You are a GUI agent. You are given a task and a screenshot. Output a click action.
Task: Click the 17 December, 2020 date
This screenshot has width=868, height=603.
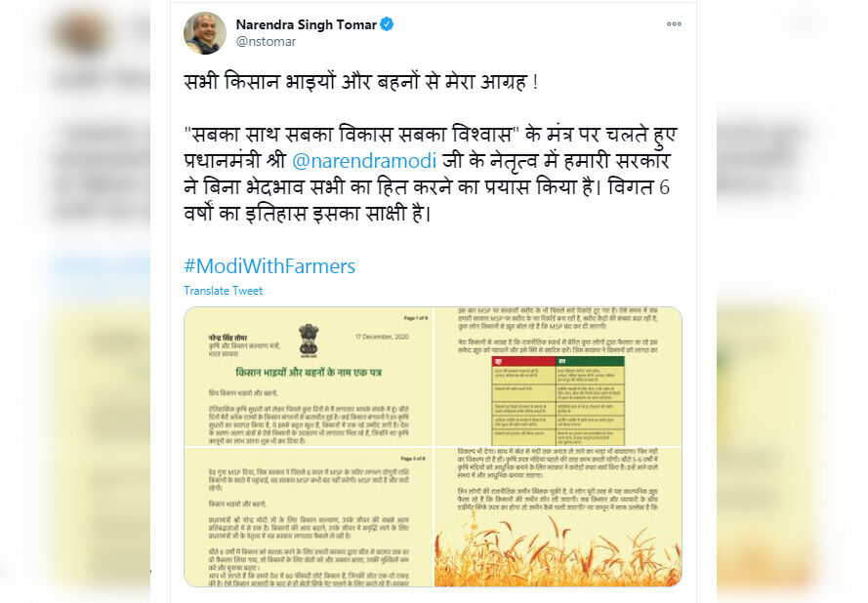382,337
